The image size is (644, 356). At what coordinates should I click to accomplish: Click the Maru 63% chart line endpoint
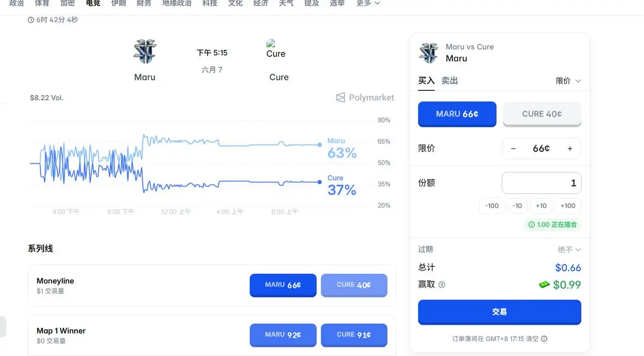click(320, 144)
